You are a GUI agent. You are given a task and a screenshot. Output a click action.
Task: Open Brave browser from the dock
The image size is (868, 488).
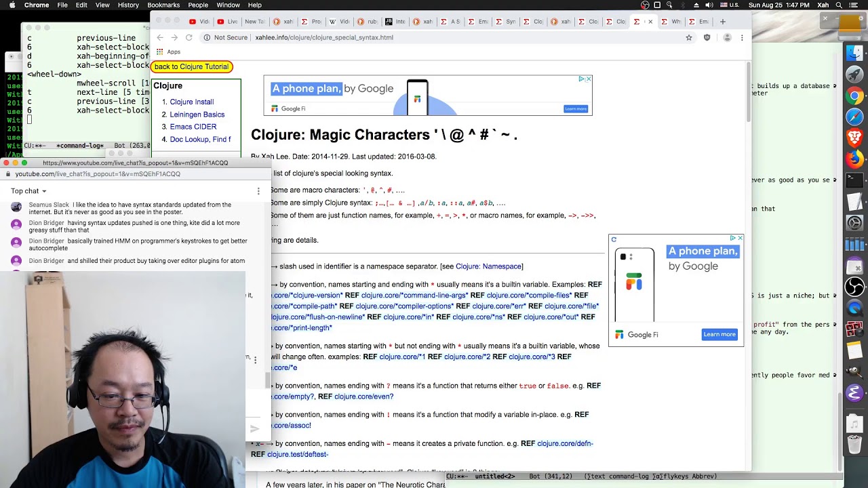(x=854, y=138)
